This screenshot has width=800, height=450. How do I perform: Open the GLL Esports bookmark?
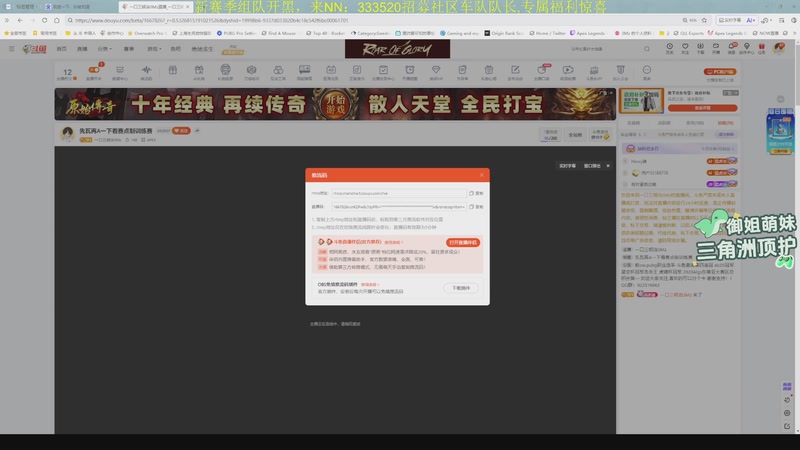click(688, 33)
